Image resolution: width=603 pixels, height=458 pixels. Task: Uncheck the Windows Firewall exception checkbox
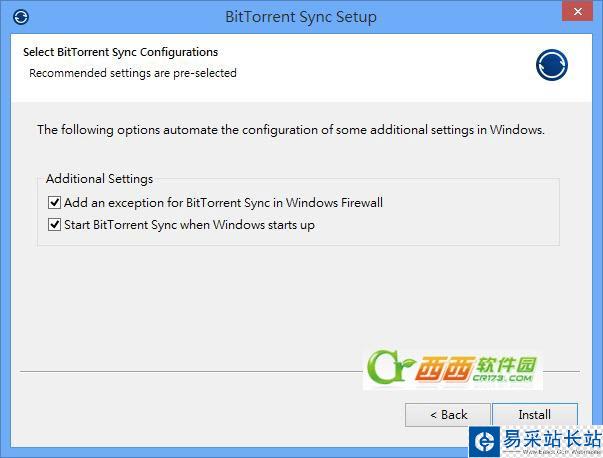[54, 203]
